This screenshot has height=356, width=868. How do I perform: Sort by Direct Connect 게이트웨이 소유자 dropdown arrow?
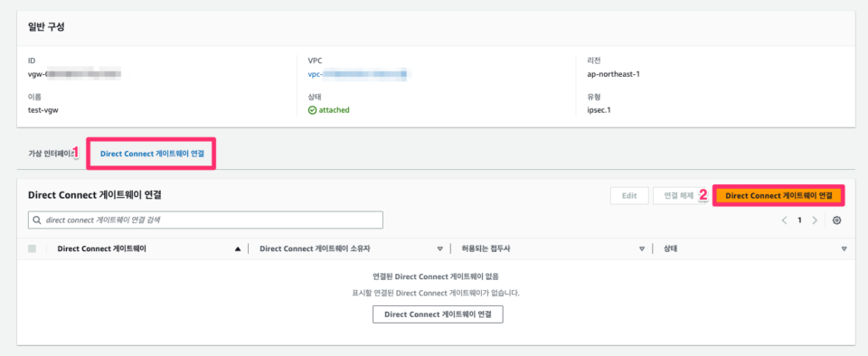point(440,249)
